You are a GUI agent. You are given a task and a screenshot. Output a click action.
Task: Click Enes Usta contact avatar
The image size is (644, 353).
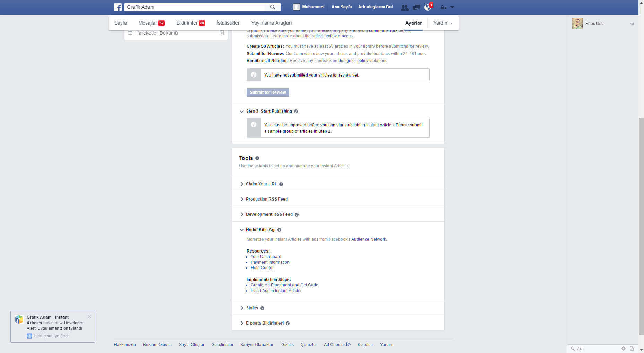[577, 24]
